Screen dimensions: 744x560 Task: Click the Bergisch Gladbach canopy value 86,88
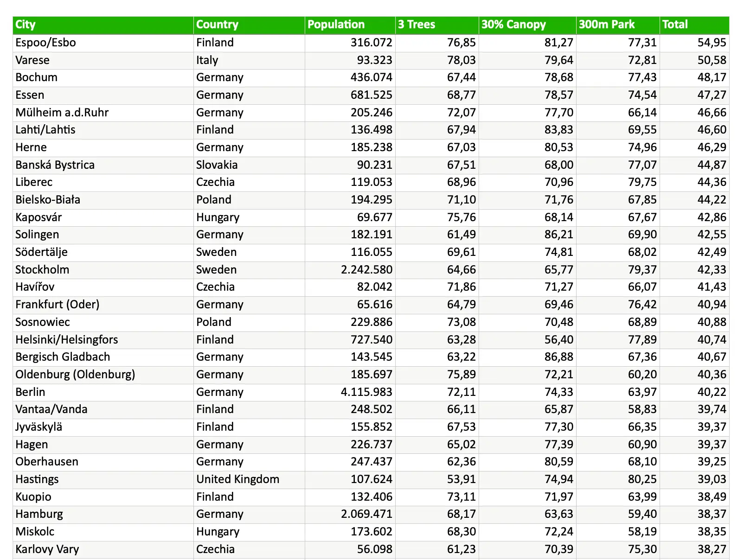[x=527, y=357]
